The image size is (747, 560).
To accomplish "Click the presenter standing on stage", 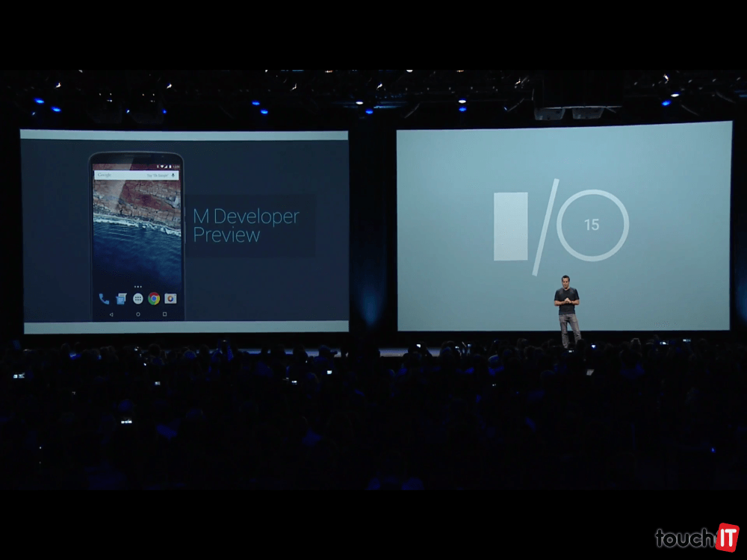I will 567,309.
